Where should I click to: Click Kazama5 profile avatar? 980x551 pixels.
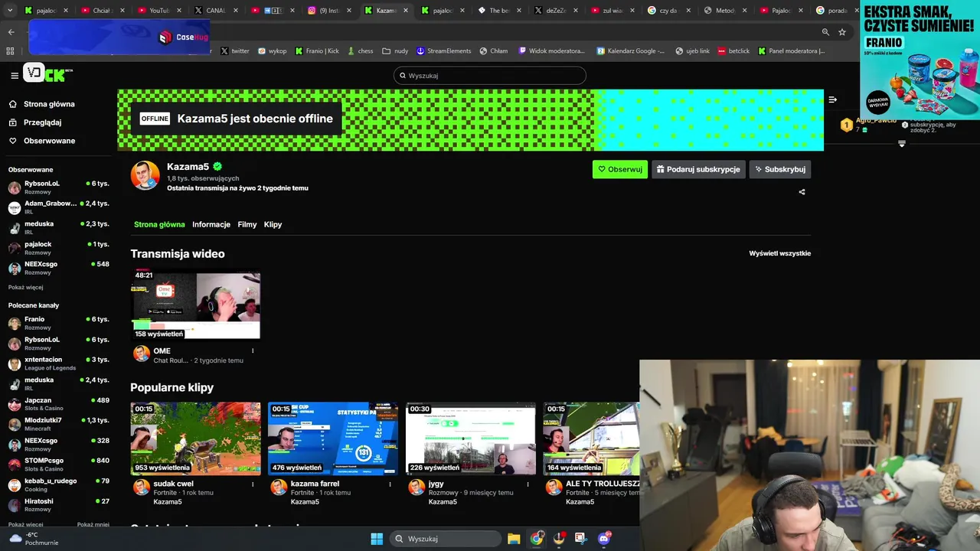[145, 175]
